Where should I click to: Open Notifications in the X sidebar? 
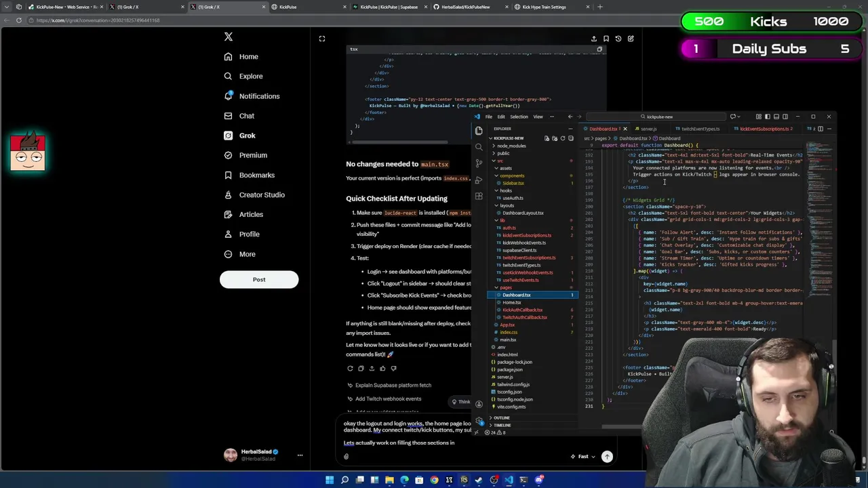[x=252, y=96]
